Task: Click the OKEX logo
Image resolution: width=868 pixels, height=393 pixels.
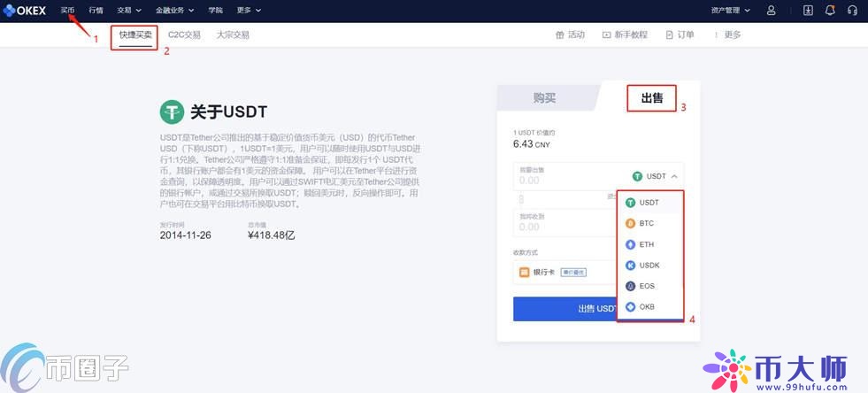Action: 25,10
